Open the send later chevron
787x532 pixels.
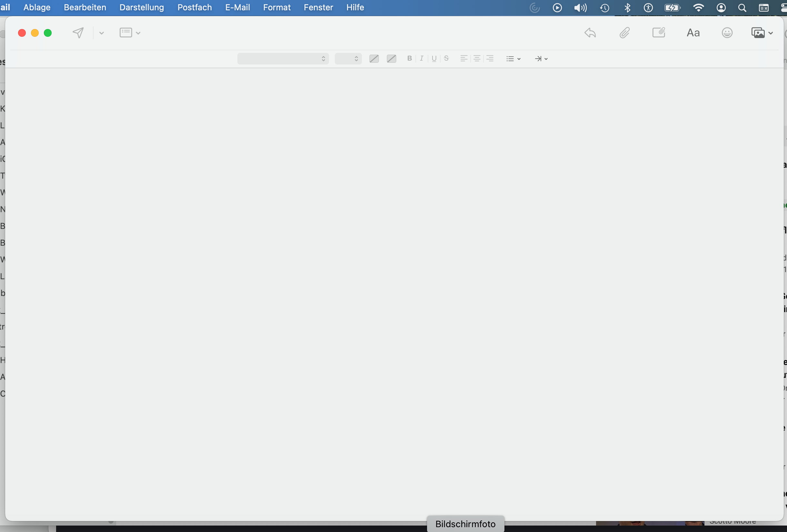point(101,33)
